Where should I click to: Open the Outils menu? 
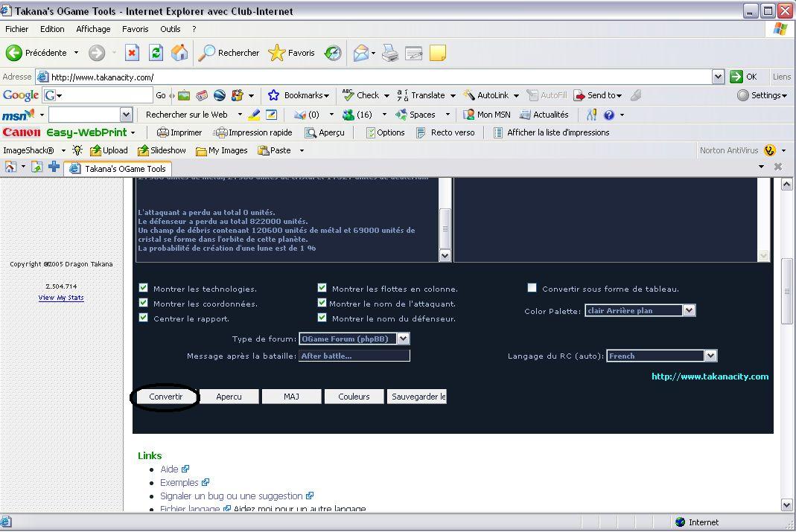pyautogui.click(x=170, y=29)
